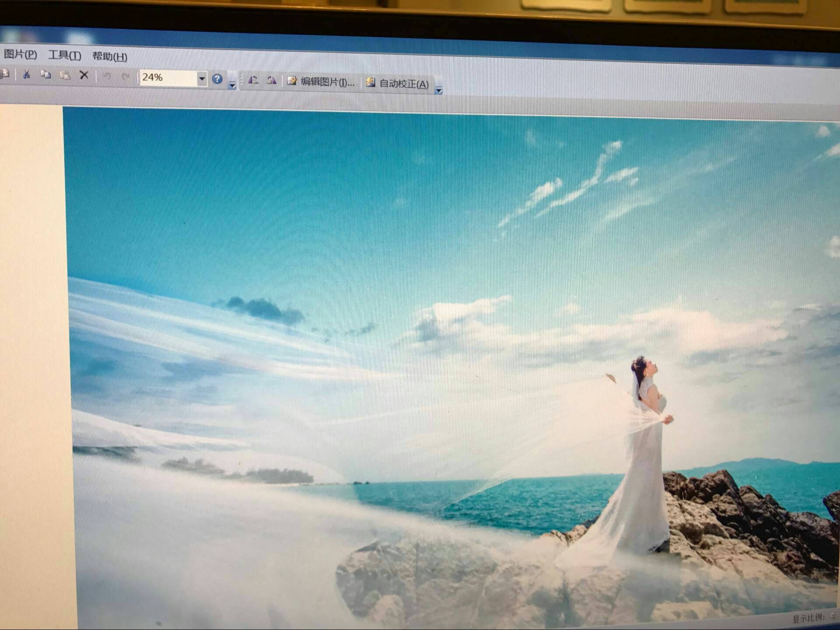
Task: Click the Rotate Right icon
Action: pyautogui.click(x=272, y=80)
